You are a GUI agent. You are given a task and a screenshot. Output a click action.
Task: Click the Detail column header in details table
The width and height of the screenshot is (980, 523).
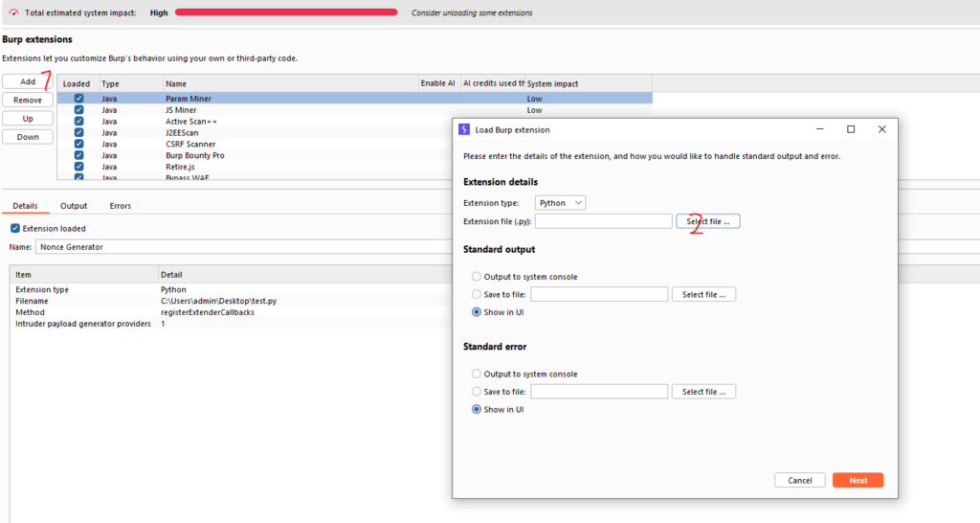pos(304,275)
